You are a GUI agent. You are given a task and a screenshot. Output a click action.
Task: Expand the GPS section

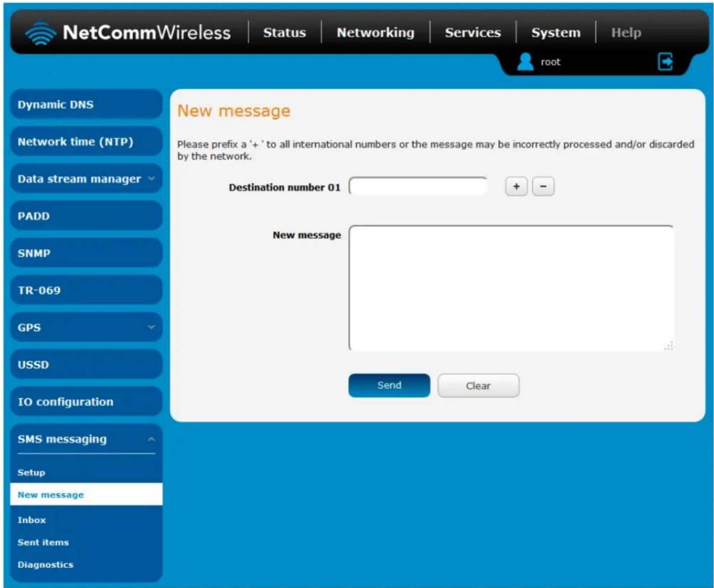coord(86,327)
